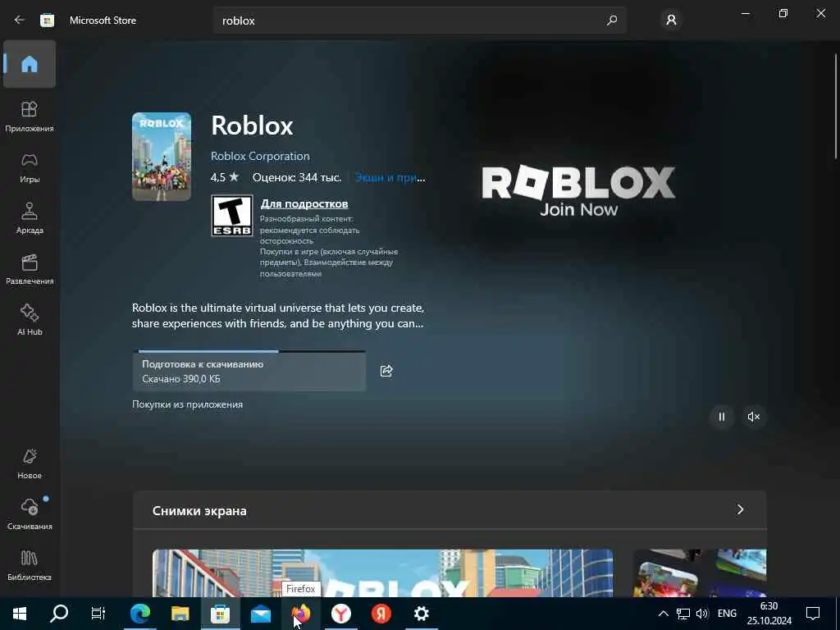Open the Windows Start menu
840x630 pixels.
(20, 614)
